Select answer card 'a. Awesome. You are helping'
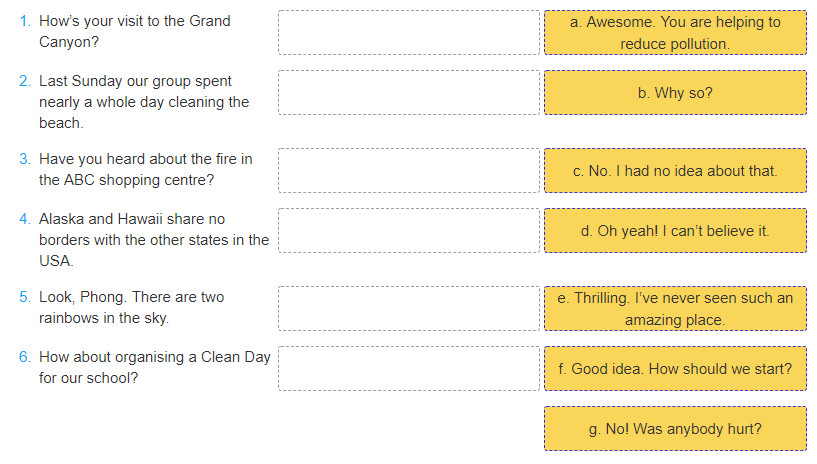Viewport: 817px width, 464px height. click(x=675, y=32)
